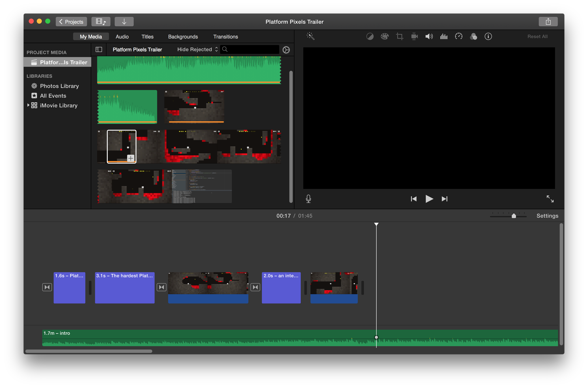Click the timeline zoom slider handle
The width and height of the screenshot is (588, 388).
tap(514, 216)
